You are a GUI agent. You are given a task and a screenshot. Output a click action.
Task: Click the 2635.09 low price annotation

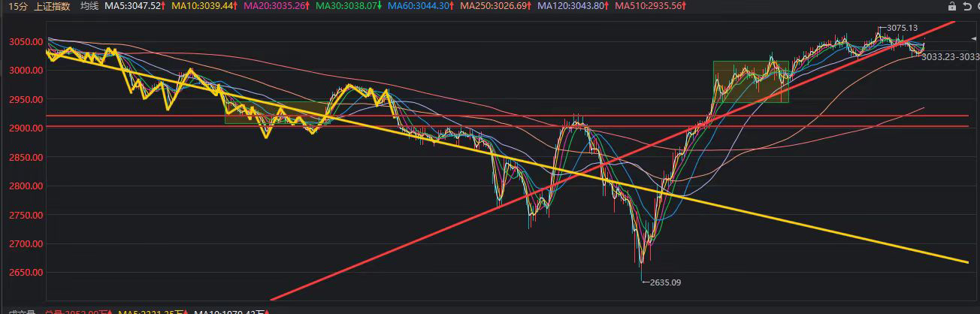[664, 282]
